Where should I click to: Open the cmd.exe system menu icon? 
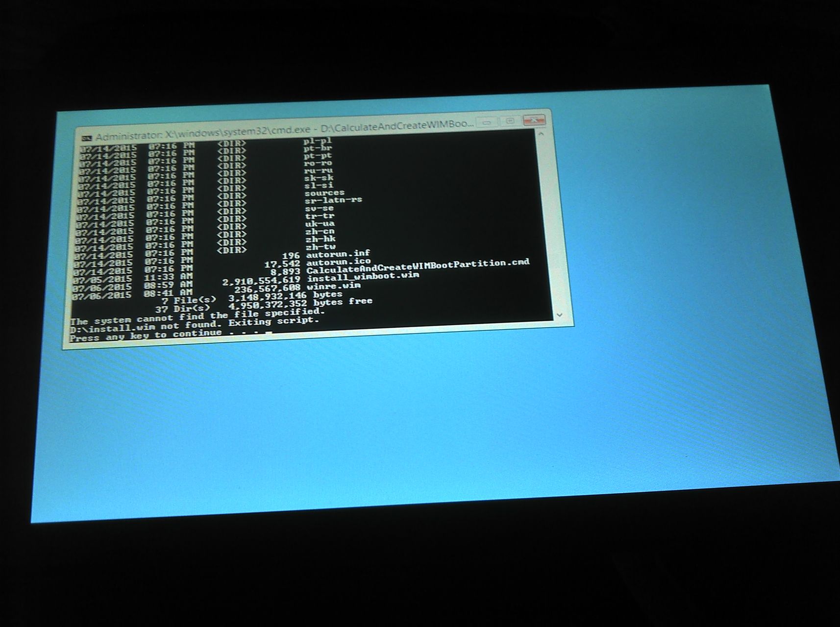click(87, 138)
